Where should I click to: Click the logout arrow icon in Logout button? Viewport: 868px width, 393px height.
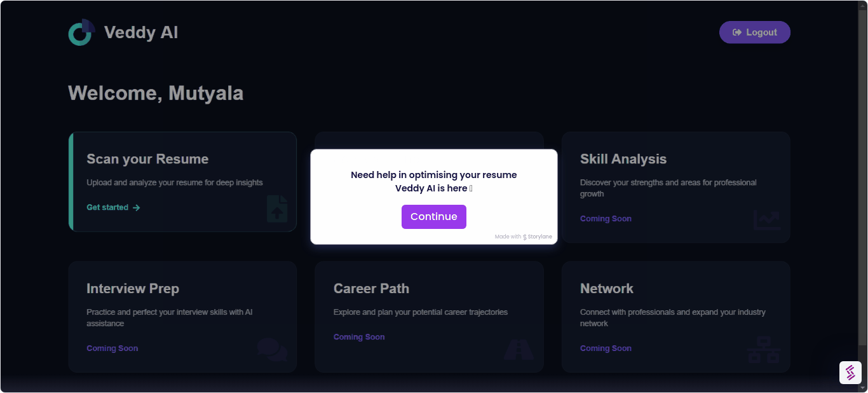[x=737, y=32]
